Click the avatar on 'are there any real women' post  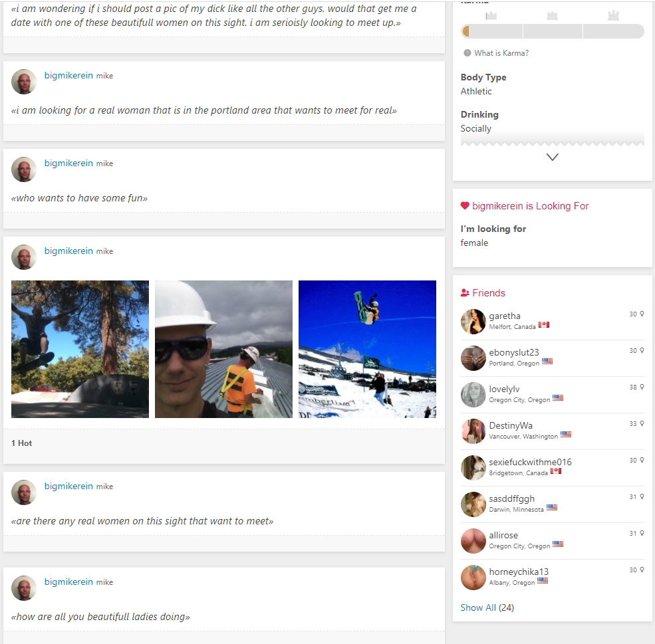[x=24, y=492]
